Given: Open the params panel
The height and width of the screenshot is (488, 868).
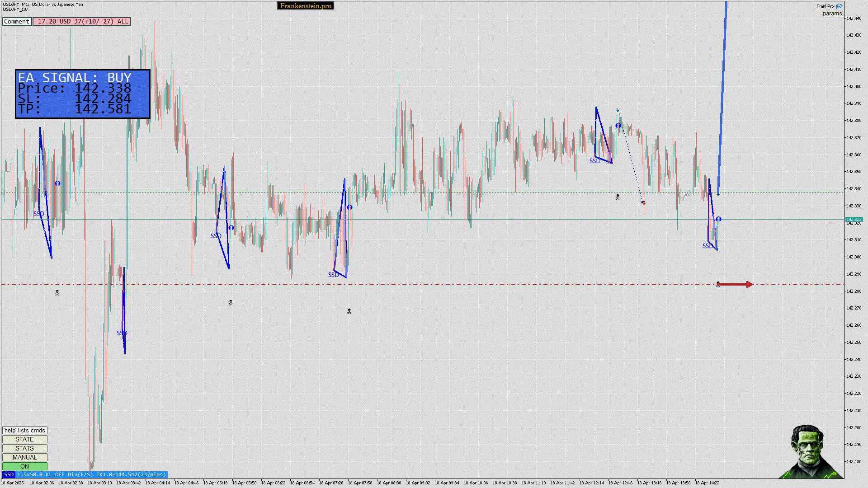Looking at the screenshot, I should [x=832, y=14].
